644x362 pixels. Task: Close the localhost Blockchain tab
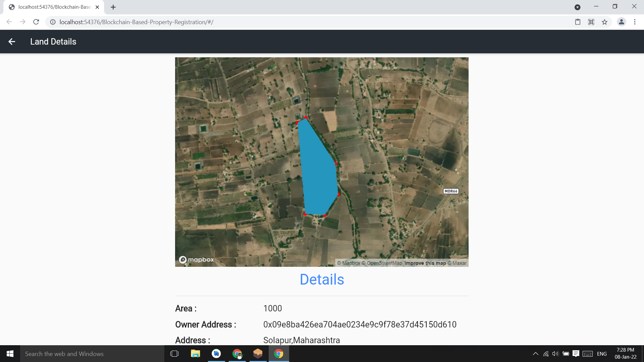pos(97,7)
